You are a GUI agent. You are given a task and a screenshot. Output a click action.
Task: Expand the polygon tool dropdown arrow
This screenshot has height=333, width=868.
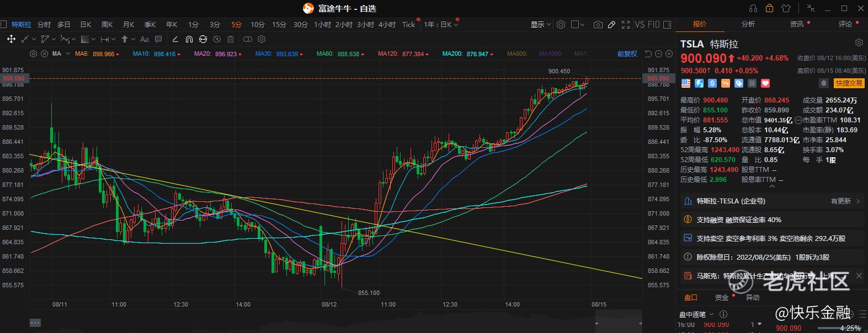point(54,39)
